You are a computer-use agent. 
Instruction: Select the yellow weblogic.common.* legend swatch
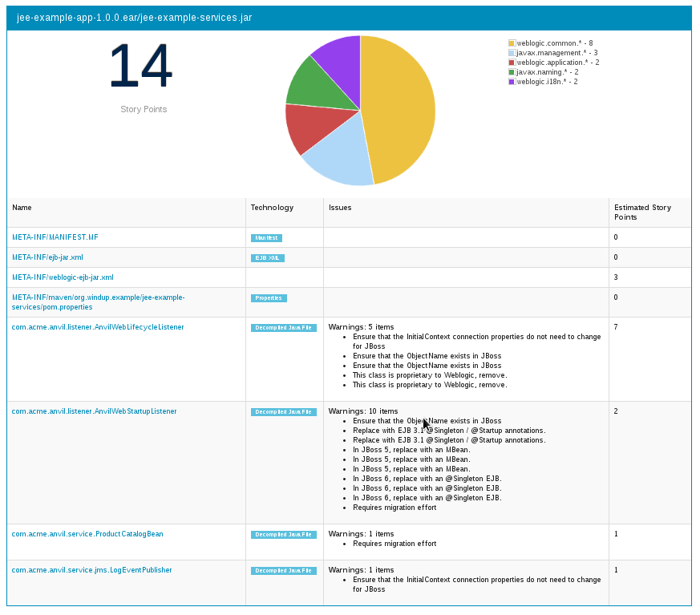[x=512, y=43]
